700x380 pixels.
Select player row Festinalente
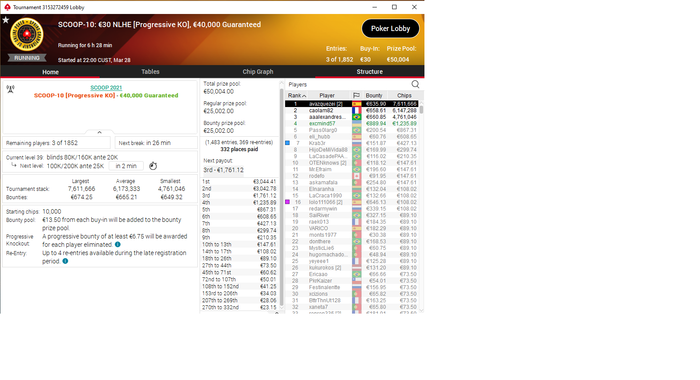point(351,287)
